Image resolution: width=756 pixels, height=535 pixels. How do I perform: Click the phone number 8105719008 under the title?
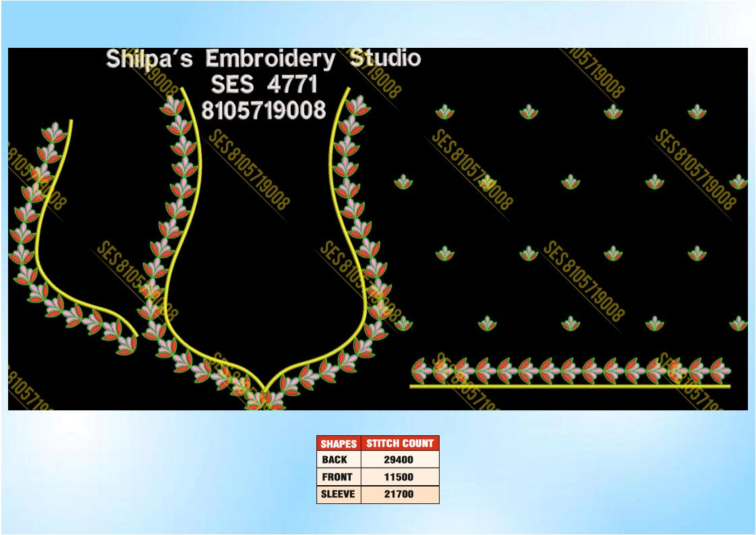(x=264, y=110)
